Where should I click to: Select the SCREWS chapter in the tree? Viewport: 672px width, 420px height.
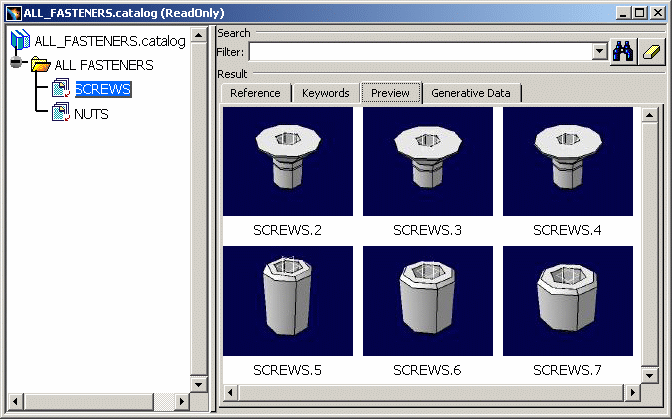103,89
